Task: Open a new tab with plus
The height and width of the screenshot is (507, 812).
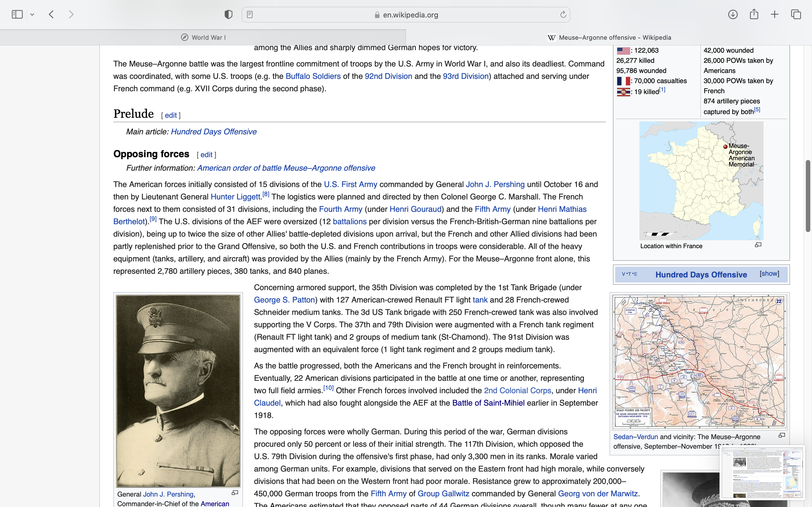Action: (x=775, y=14)
